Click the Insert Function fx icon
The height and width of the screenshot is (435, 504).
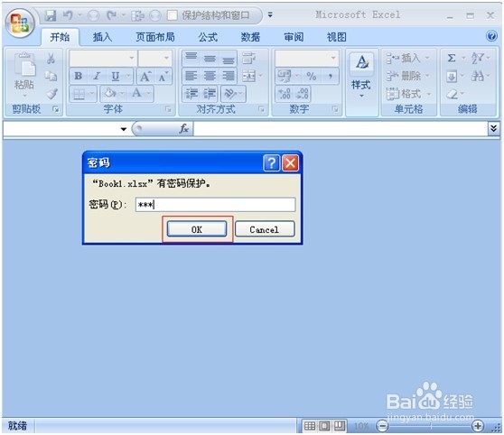coord(184,129)
